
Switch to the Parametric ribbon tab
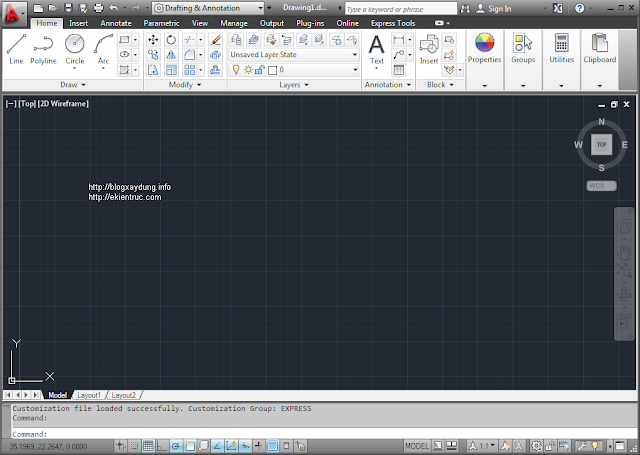coord(161,23)
